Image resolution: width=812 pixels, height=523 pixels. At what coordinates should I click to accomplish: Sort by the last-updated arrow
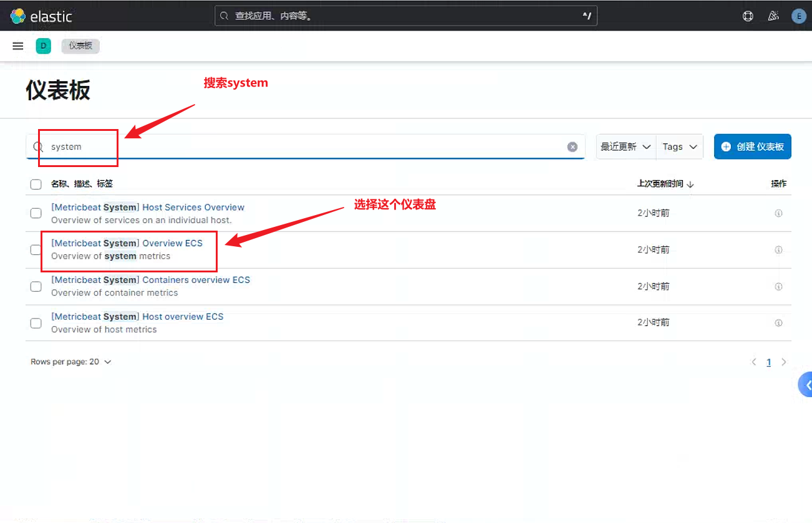(690, 185)
